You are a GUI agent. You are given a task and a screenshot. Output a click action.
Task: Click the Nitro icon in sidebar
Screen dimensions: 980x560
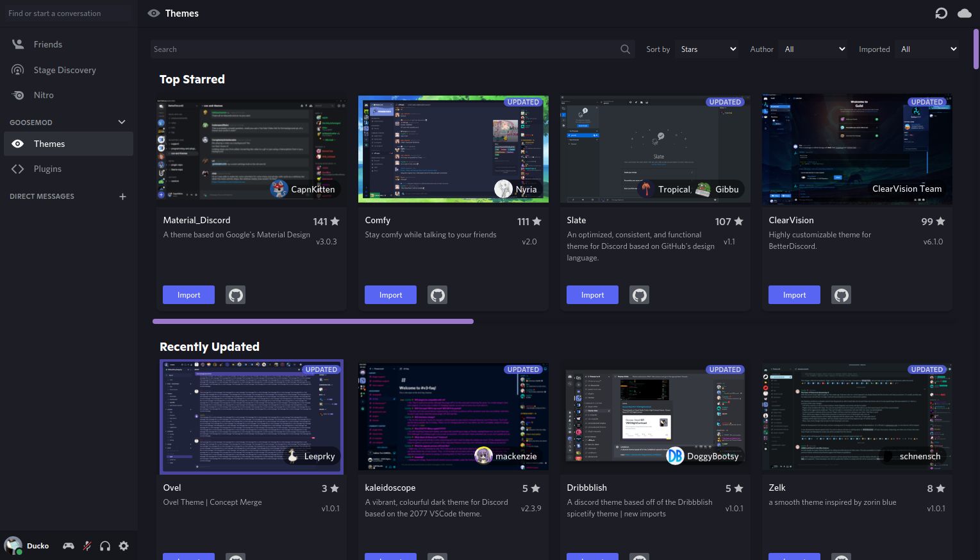click(x=17, y=95)
